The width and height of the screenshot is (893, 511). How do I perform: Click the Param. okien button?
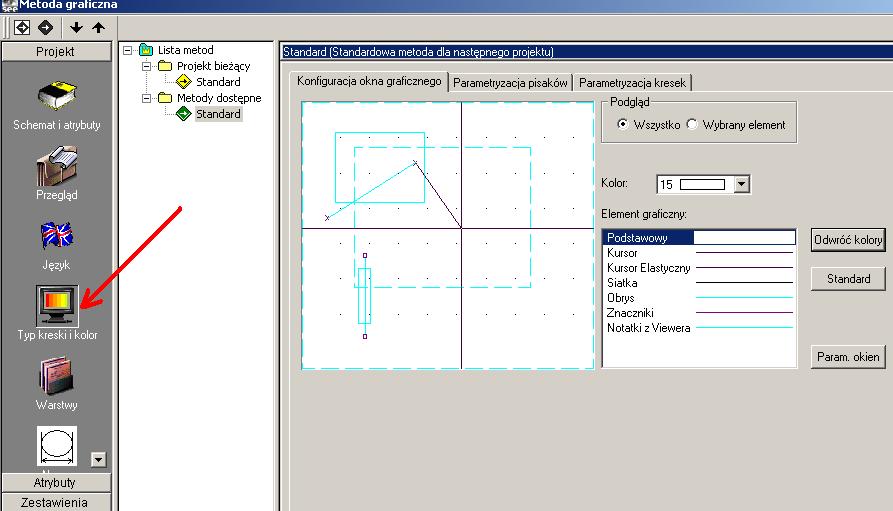click(x=848, y=357)
